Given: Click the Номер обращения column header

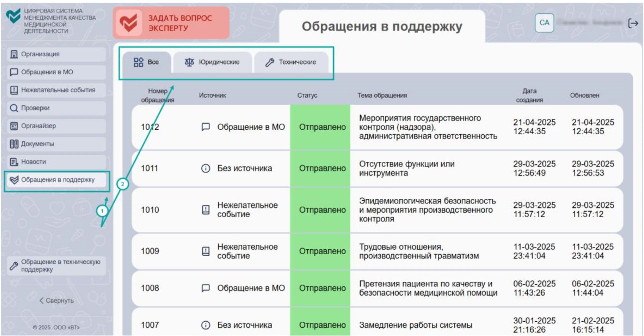Looking at the screenshot, I should point(157,96).
